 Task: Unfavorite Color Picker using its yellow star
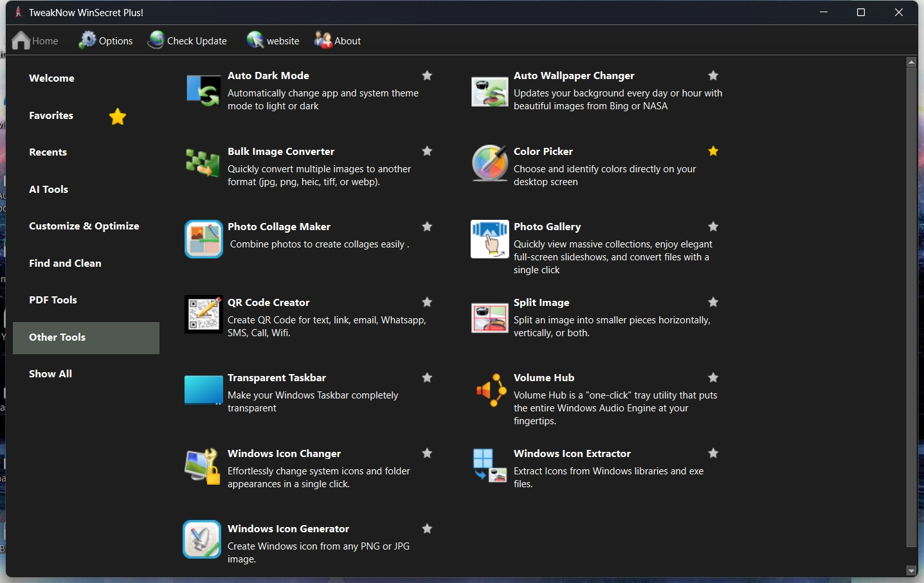pos(713,151)
